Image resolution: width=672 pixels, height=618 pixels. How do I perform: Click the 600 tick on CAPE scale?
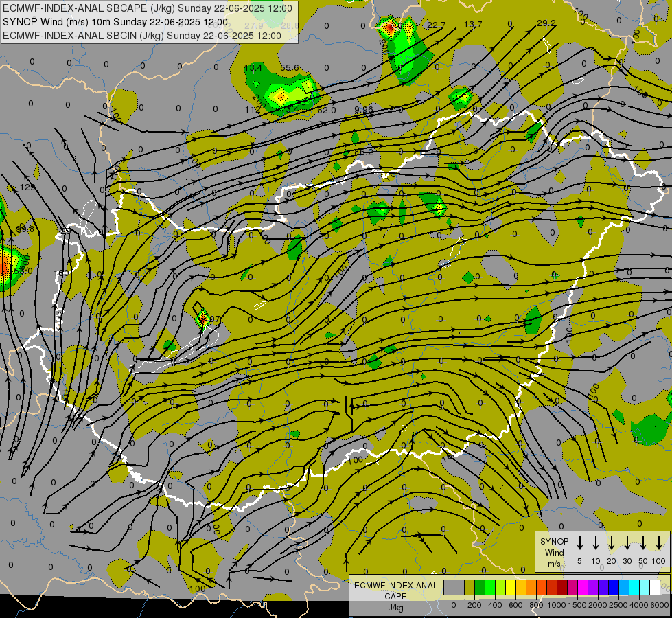(515, 605)
